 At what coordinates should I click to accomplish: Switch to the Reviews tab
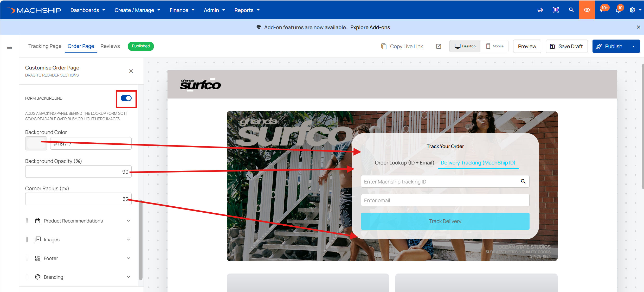110,46
